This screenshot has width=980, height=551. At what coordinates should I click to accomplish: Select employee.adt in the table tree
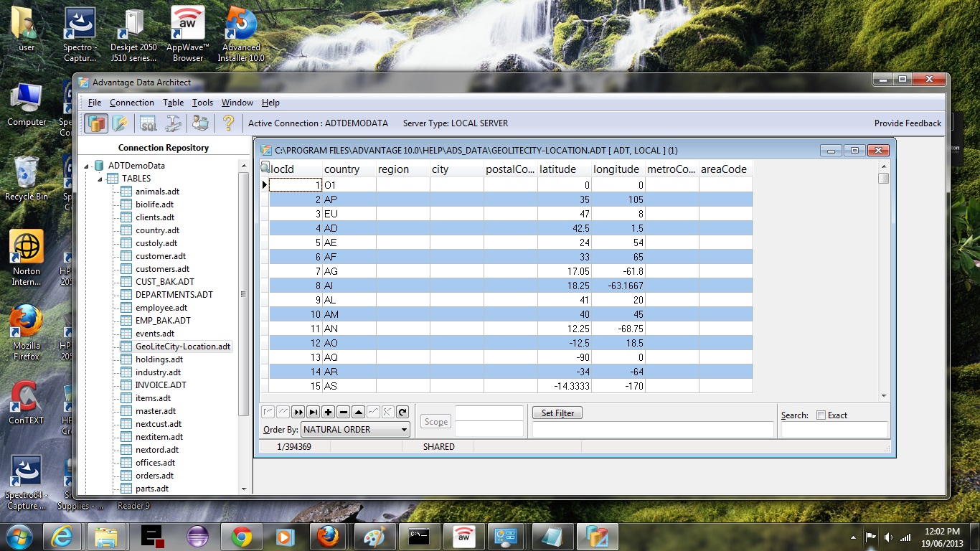(161, 308)
